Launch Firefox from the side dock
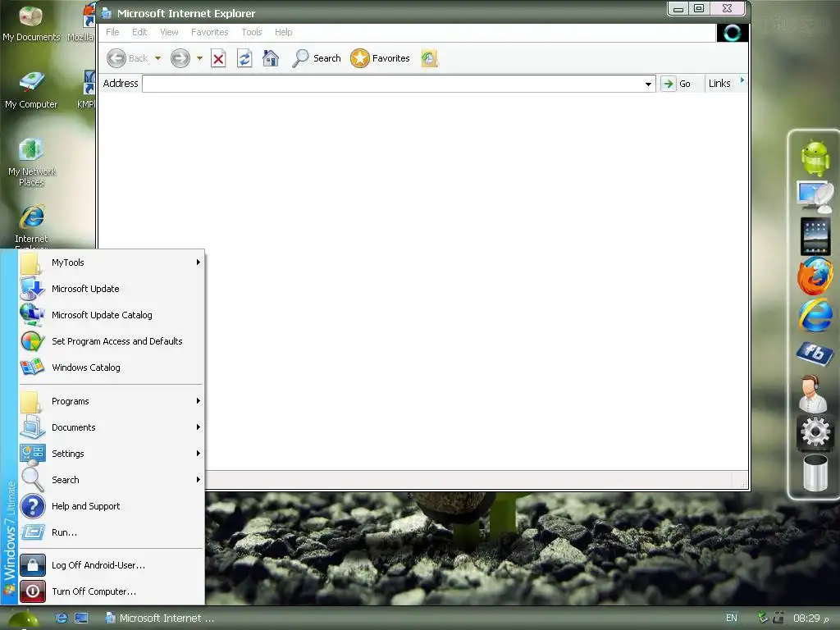The width and height of the screenshot is (840, 630). [815, 276]
